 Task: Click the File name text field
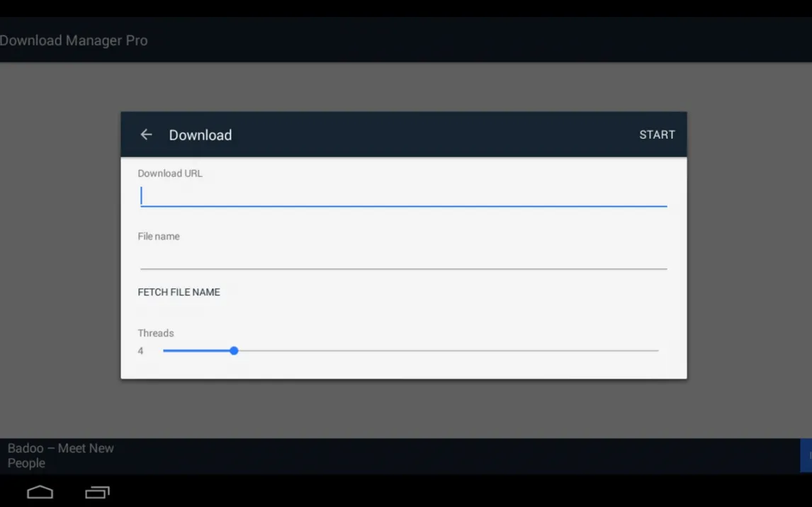[x=403, y=258]
